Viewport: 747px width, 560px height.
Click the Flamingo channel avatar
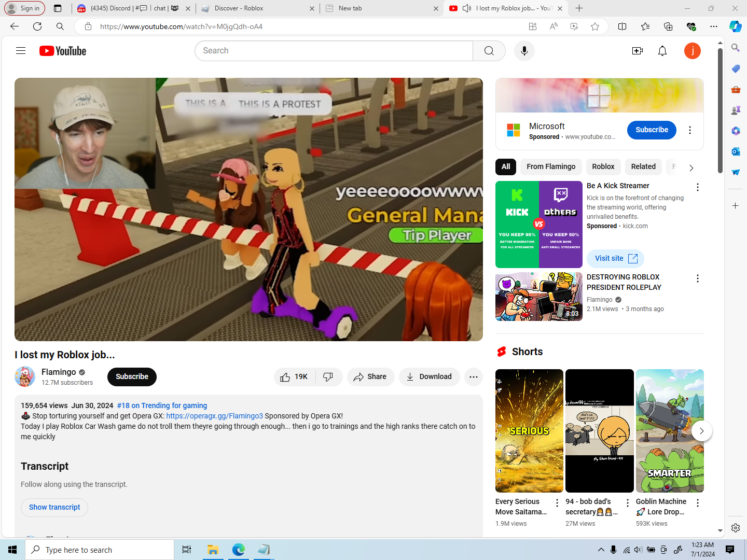coord(25,376)
